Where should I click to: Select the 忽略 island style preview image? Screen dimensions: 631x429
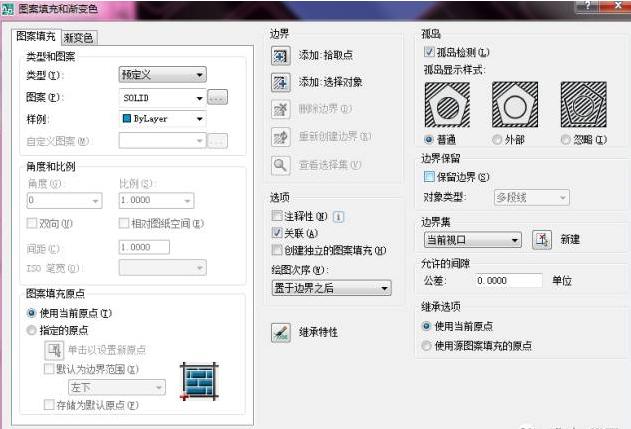pyautogui.click(x=584, y=105)
